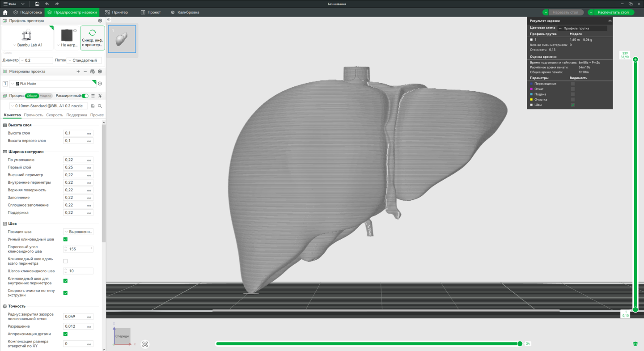Click the Материалы проекта section icon
Screen dimensions: 644x351
[x=5, y=72]
